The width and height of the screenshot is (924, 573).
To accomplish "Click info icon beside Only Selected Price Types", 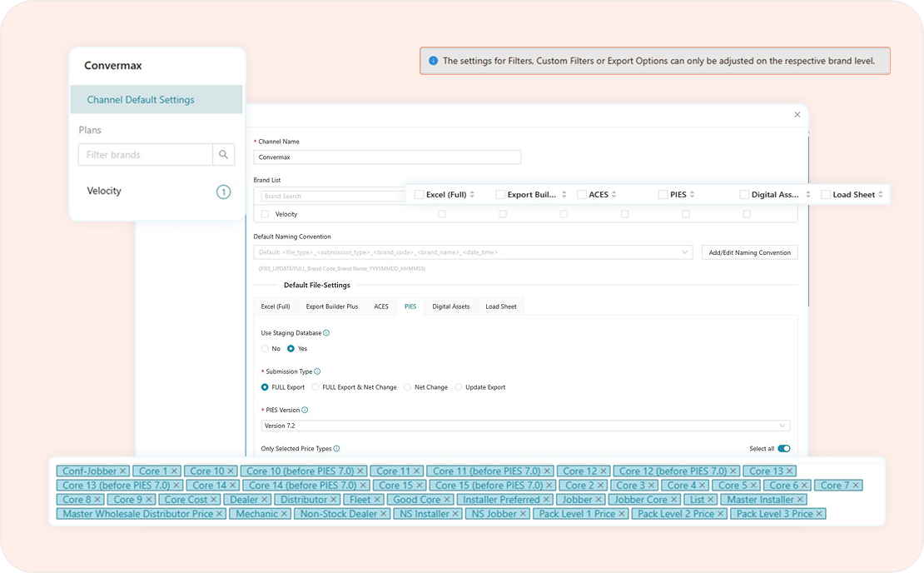I will [336, 449].
